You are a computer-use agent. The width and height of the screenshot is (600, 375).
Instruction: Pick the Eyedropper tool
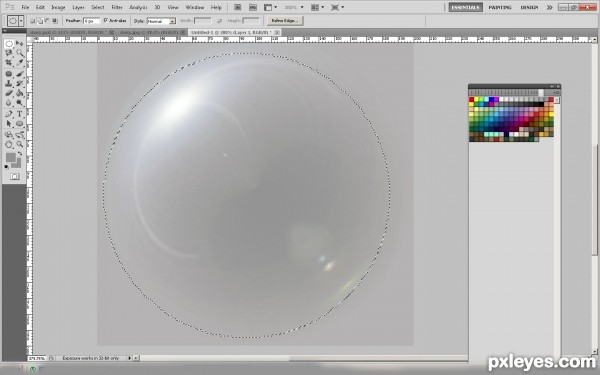click(20, 63)
